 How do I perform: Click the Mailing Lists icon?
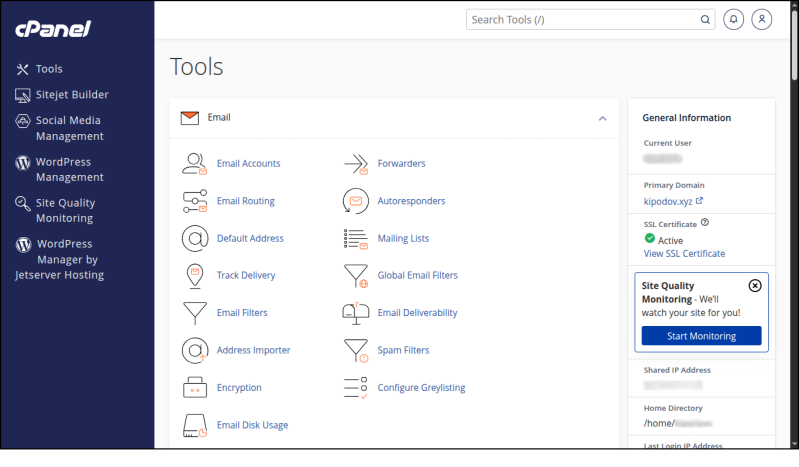pos(356,239)
